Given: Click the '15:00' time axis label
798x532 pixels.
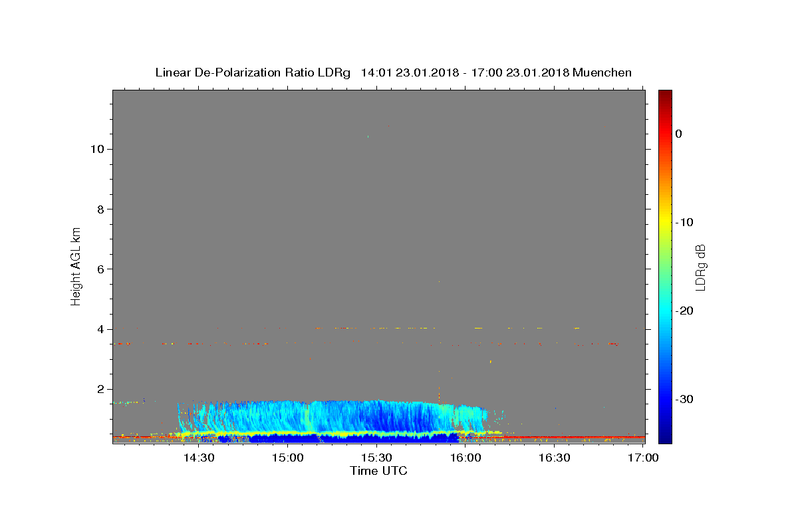Looking at the screenshot, I should tap(287, 458).
